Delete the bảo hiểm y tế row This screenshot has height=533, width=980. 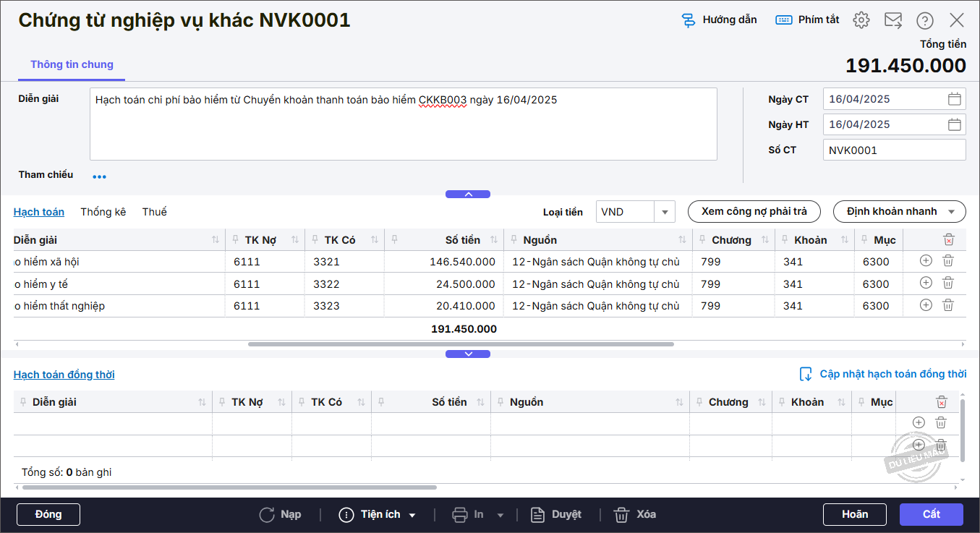coord(948,283)
